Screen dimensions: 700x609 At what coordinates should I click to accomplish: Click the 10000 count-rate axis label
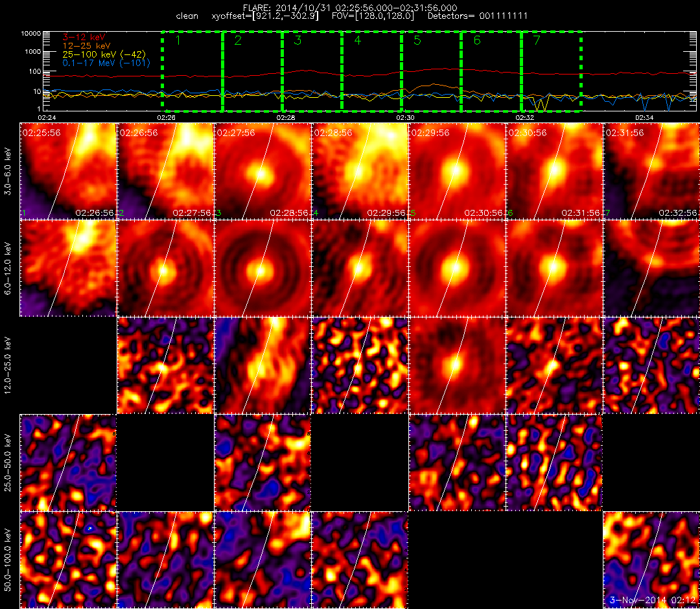coord(32,34)
